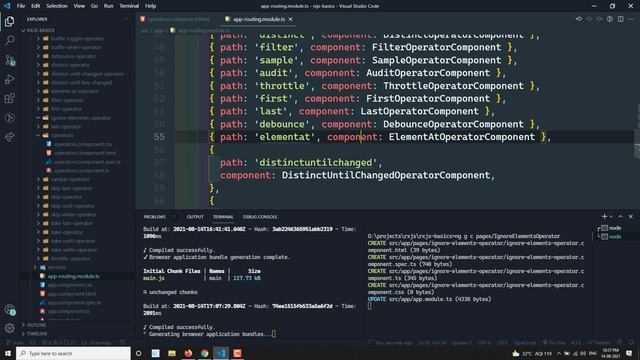
Task: Click the taskbar clock showing date
Action: point(610,353)
